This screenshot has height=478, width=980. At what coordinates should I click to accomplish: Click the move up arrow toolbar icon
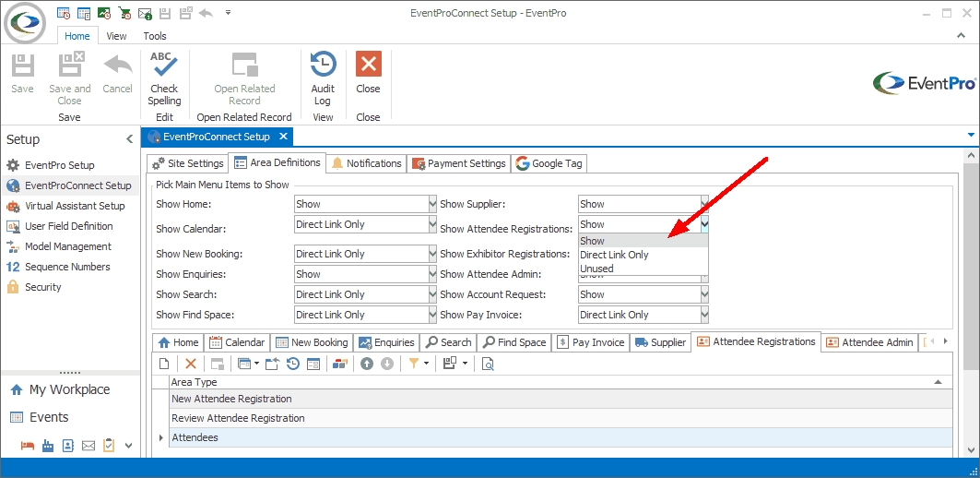pos(367,364)
